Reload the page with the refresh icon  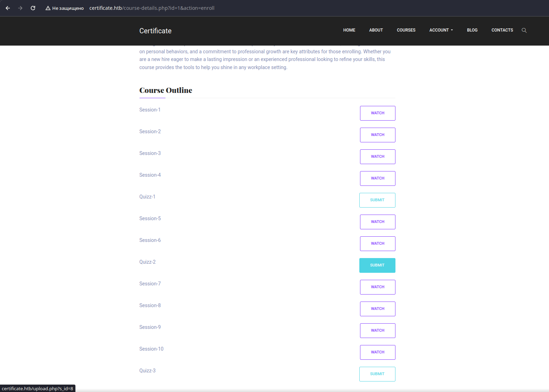pos(33,8)
